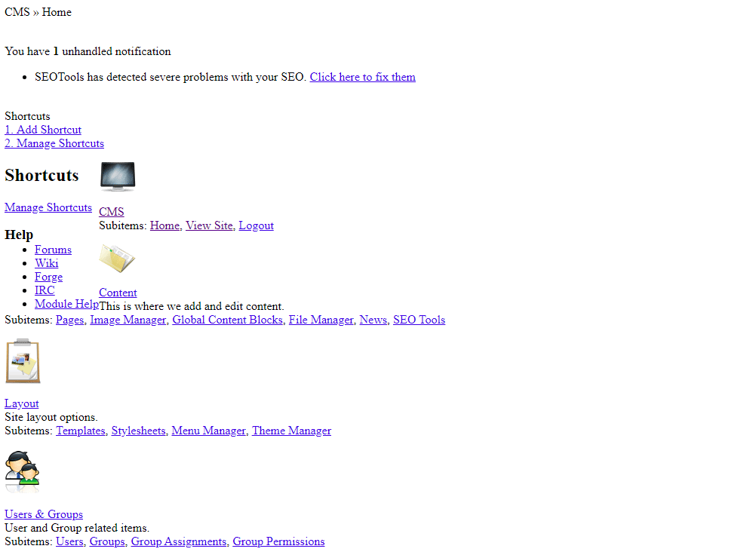This screenshot has height=558, width=756.
Task: Go to Group Permissions
Action: pos(278,541)
